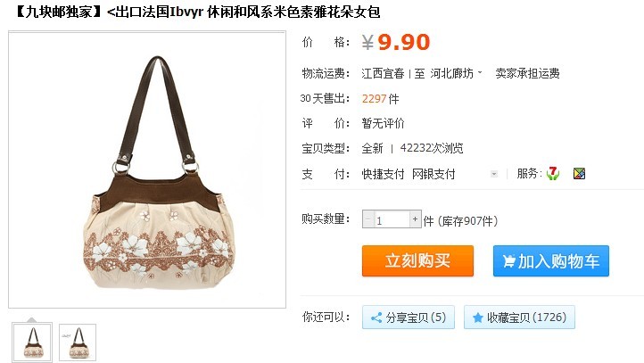Click the purchase quantity input field

click(392, 219)
